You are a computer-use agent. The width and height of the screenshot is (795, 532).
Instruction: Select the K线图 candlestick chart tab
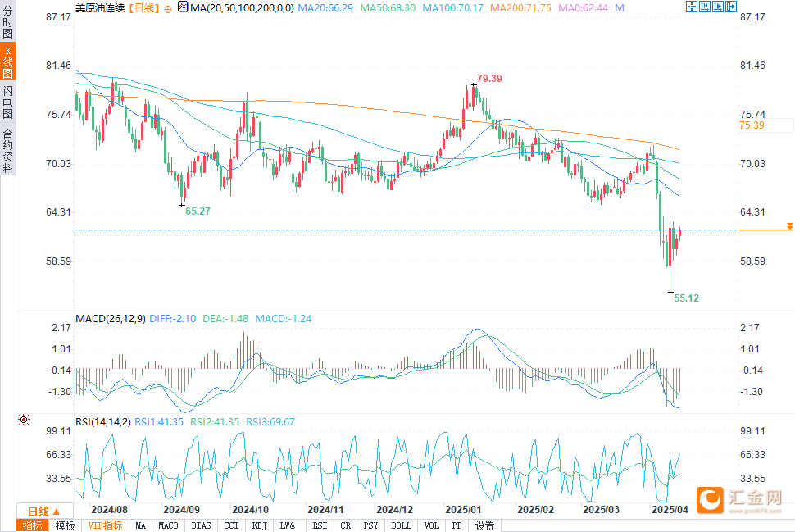7,61
